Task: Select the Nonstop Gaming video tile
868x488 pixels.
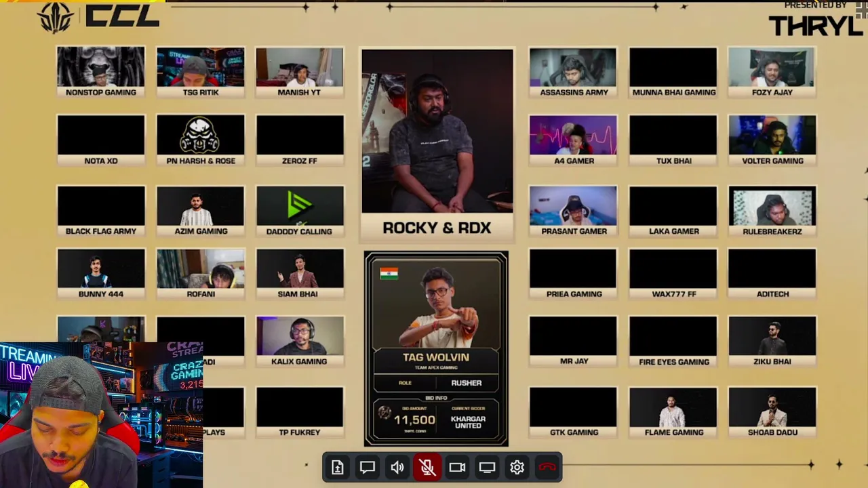Action: coord(101,72)
